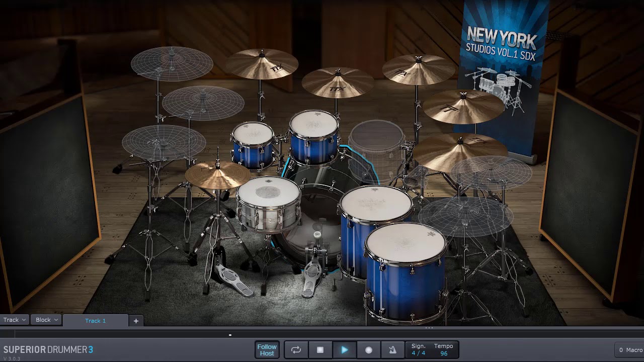This screenshot has width=644, height=362.
Task: Select the wireframe cymbal right of ride
Action: click(x=491, y=173)
